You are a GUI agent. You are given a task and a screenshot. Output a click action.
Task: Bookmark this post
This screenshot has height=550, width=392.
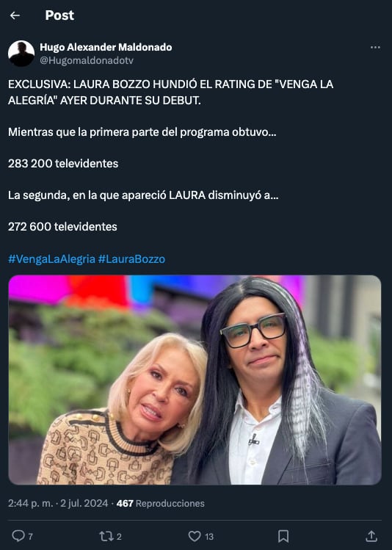pos(283,536)
